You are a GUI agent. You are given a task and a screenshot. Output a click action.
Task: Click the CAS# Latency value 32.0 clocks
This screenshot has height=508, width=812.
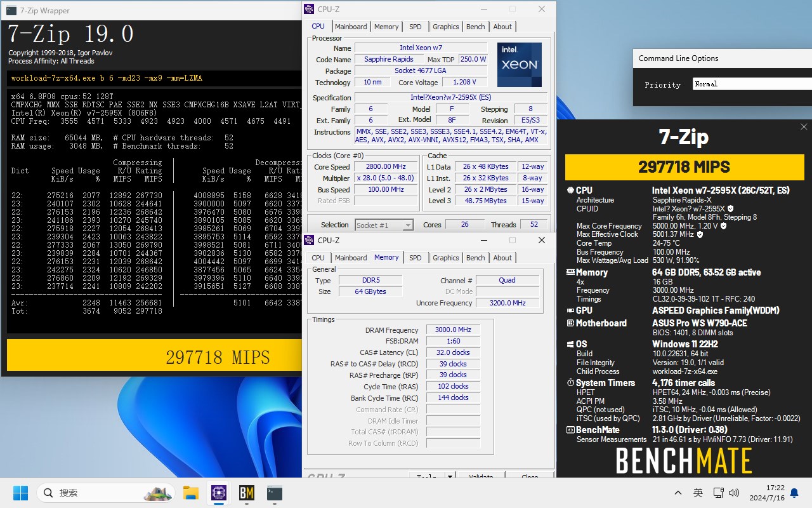pyautogui.click(x=453, y=352)
